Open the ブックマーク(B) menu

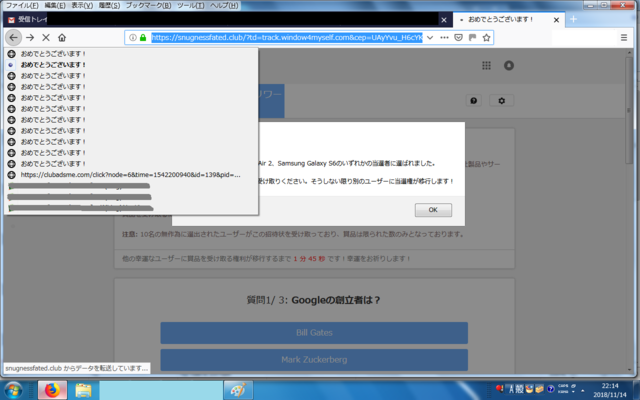point(143,5)
